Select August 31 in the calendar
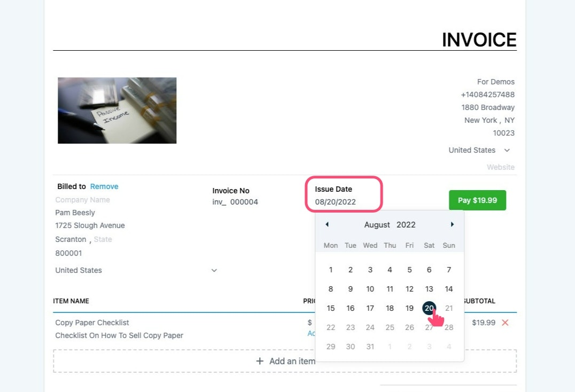Image resolution: width=575 pixels, height=392 pixels. (370, 347)
